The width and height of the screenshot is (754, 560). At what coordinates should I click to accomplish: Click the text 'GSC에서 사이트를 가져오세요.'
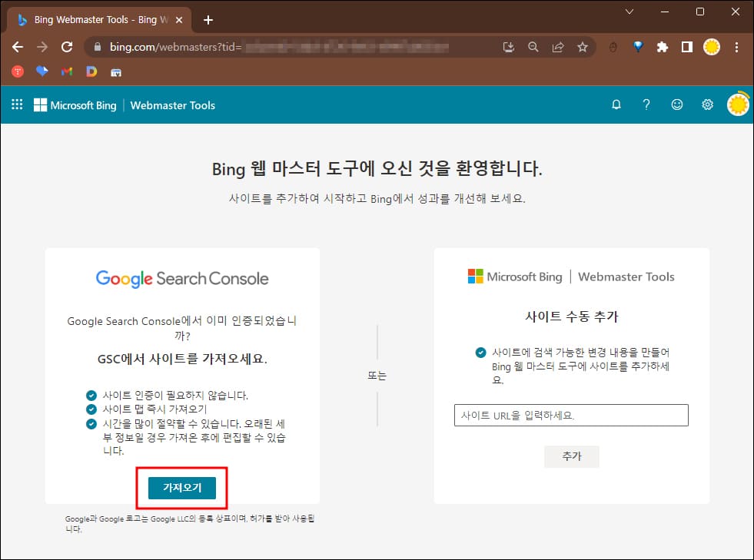click(x=182, y=359)
